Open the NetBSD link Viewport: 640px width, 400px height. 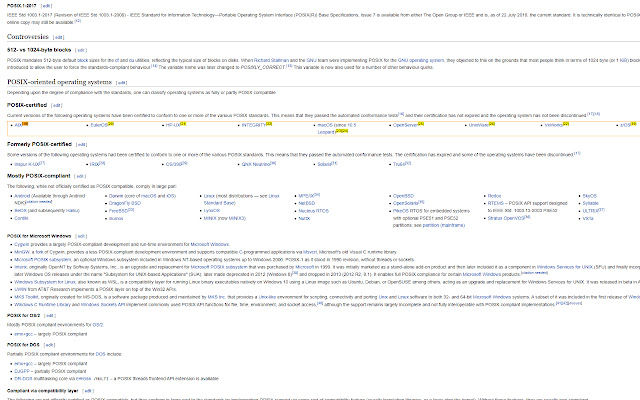tap(307, 203)
